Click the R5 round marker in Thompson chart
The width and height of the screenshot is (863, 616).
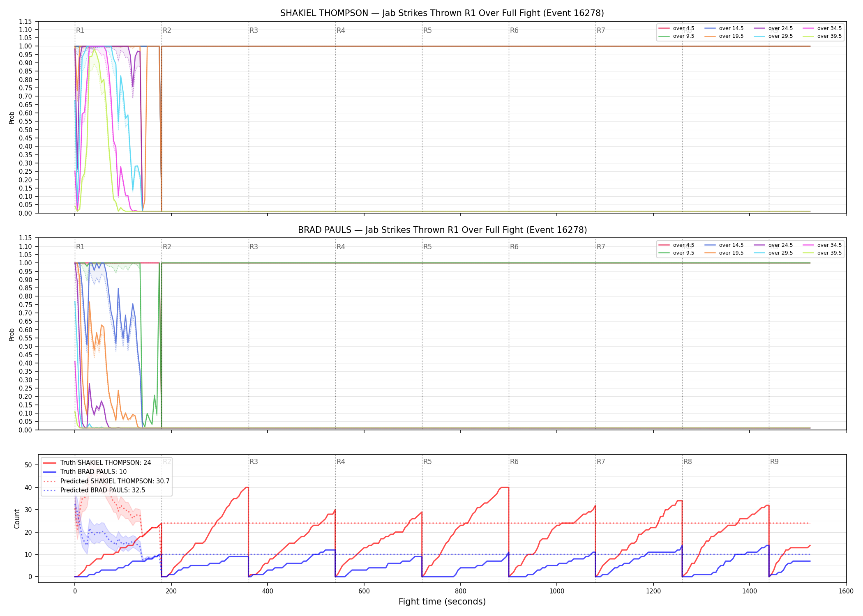[x=427, y=30]
